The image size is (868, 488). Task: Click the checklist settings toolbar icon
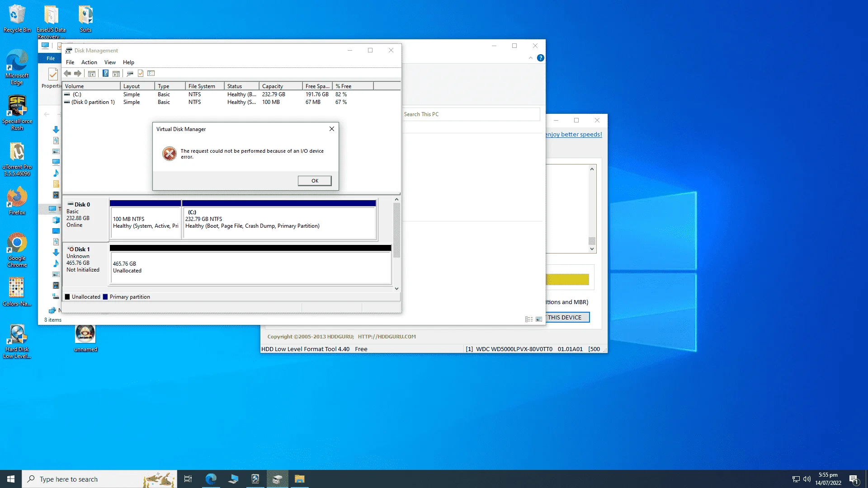pyautogui.click(x=151, y=73)
